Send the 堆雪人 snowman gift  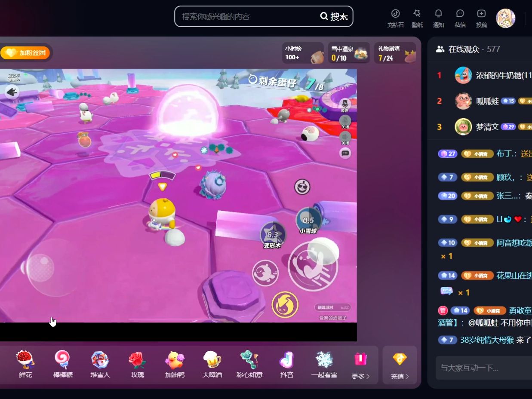[x=100, y=364]
